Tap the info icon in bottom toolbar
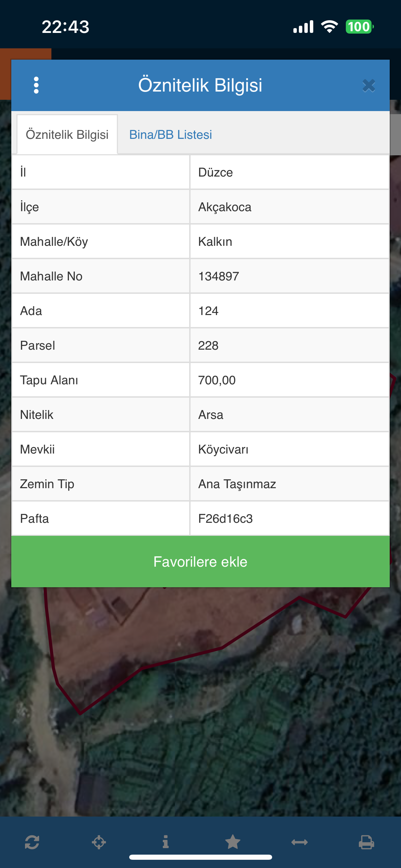 [x=166, y=842]
